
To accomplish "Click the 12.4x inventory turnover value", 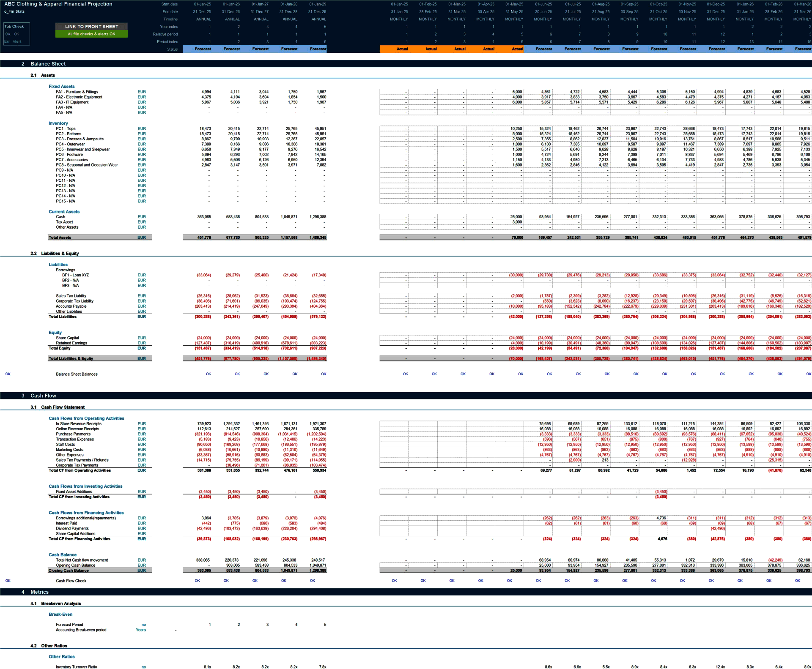I will tap(720, 667).
